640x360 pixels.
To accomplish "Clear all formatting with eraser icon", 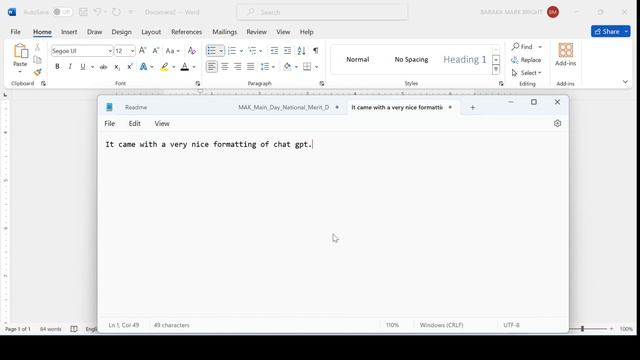I will 191,51.
